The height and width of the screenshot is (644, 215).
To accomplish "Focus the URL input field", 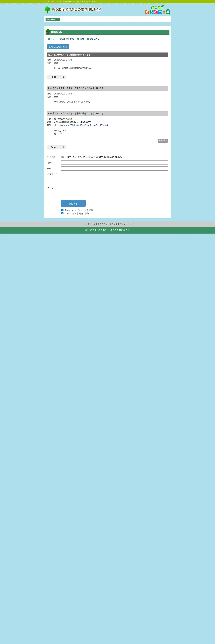I will coord(114,169).
